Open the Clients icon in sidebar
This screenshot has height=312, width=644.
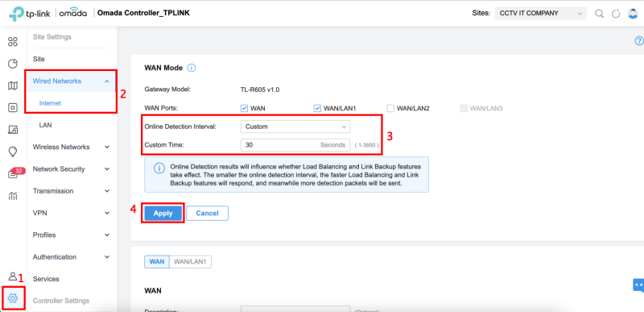pyautogui.click(x=13, y=130)
